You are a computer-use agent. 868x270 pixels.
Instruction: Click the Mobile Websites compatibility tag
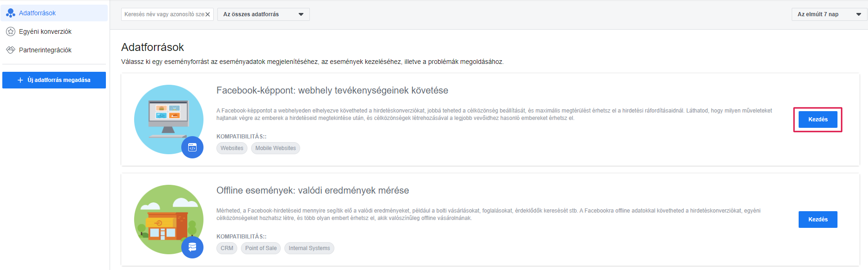tap(276, 148)
